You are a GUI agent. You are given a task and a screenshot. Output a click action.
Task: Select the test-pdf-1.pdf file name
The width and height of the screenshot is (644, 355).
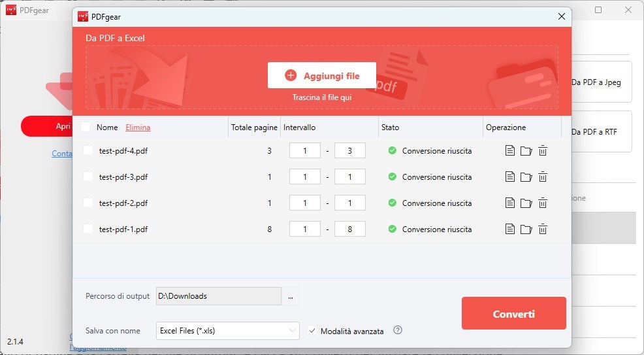click(x=123, y=229)
